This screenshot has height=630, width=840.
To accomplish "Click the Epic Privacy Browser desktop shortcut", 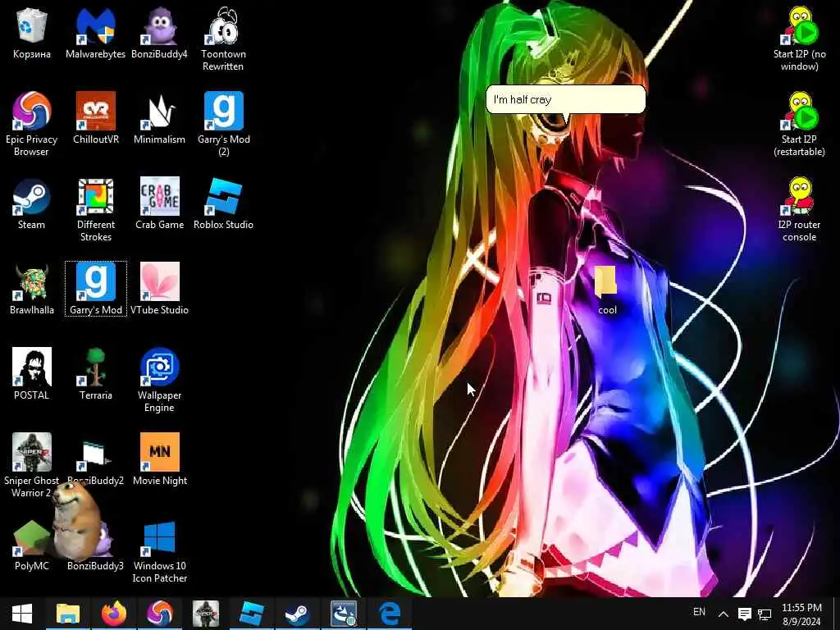I will coord(32,125).
